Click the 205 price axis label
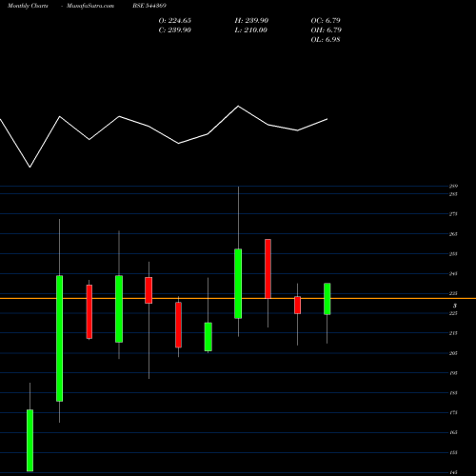 pos(453,353)
